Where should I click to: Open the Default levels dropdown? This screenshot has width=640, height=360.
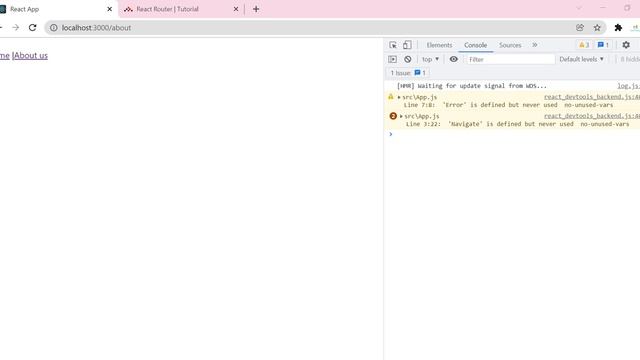pos(582,59)
